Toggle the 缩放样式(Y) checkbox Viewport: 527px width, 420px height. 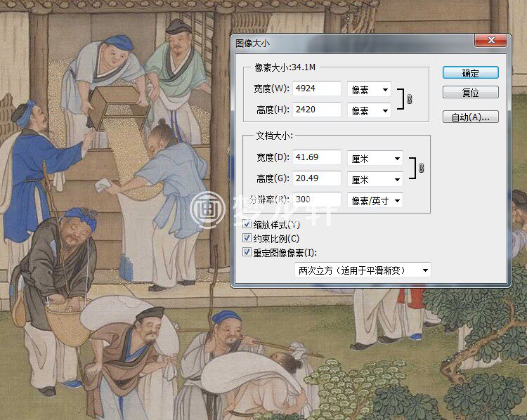[x=247, y=224]
